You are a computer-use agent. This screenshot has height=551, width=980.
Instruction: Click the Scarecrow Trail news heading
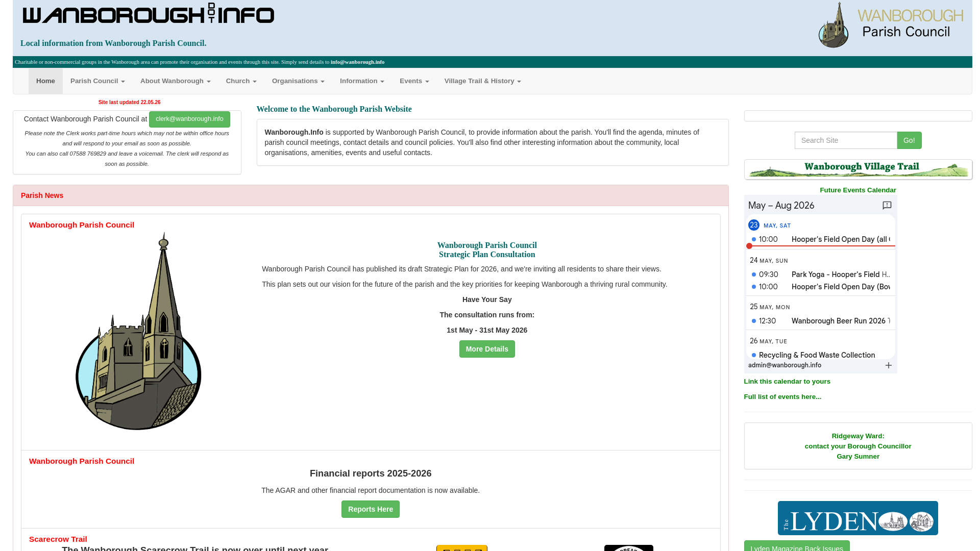(x=58, y=539)
